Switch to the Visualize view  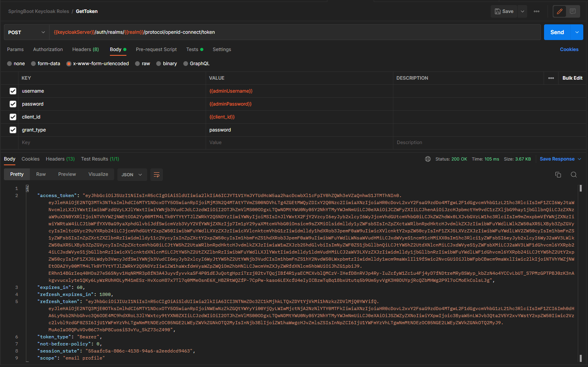tap(98, 174)
